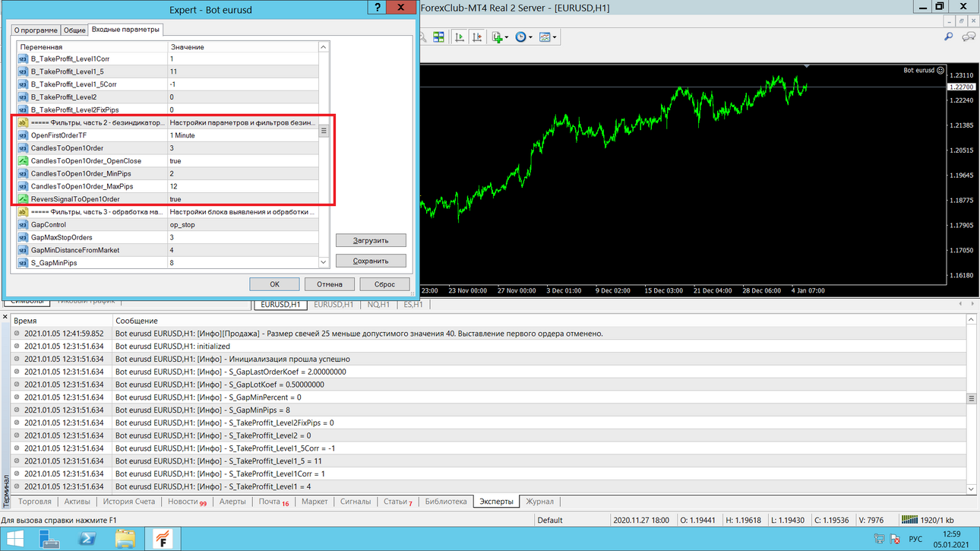Viewport: 980px width, 551px height.
Task: Click the OK button in Expert dialog
Action: tap(274, 284)
